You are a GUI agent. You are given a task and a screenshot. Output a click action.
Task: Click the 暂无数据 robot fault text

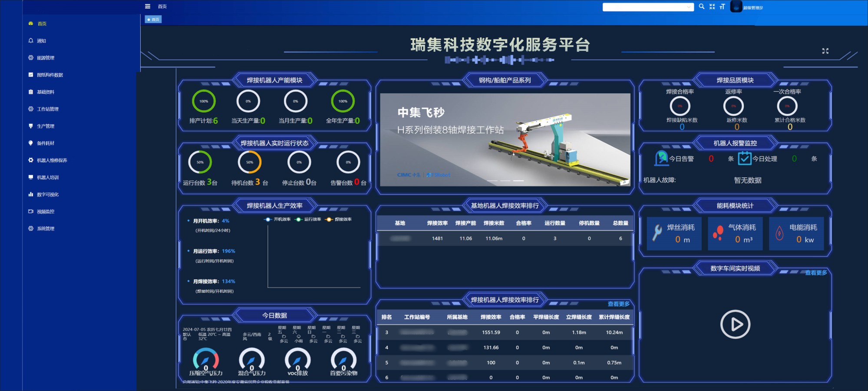(x=748, y=180)
